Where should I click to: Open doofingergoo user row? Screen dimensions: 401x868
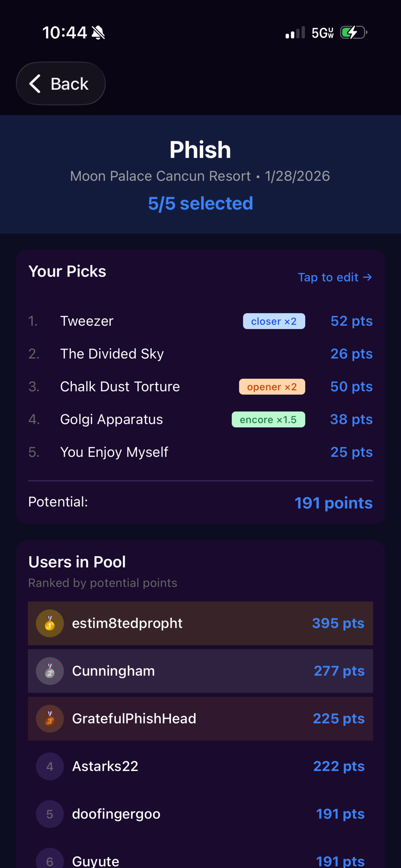point(200,814)
